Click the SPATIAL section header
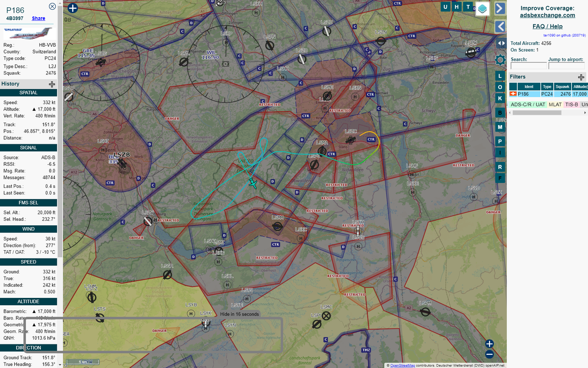Viewport: 588px width, 368px height. point(28,93)
